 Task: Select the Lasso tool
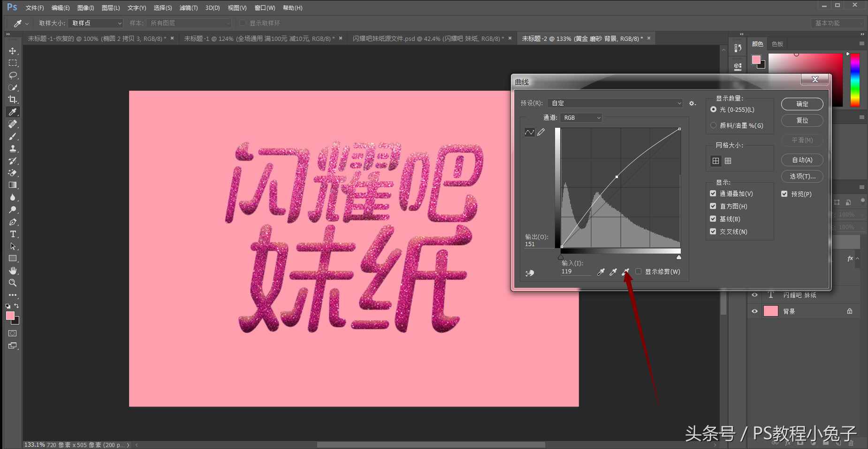(13, 75)
